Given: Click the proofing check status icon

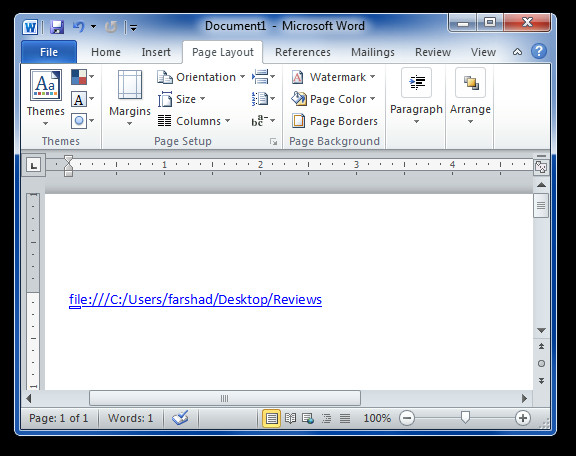Looking at the screenshot, I should (x=181, y=418).
